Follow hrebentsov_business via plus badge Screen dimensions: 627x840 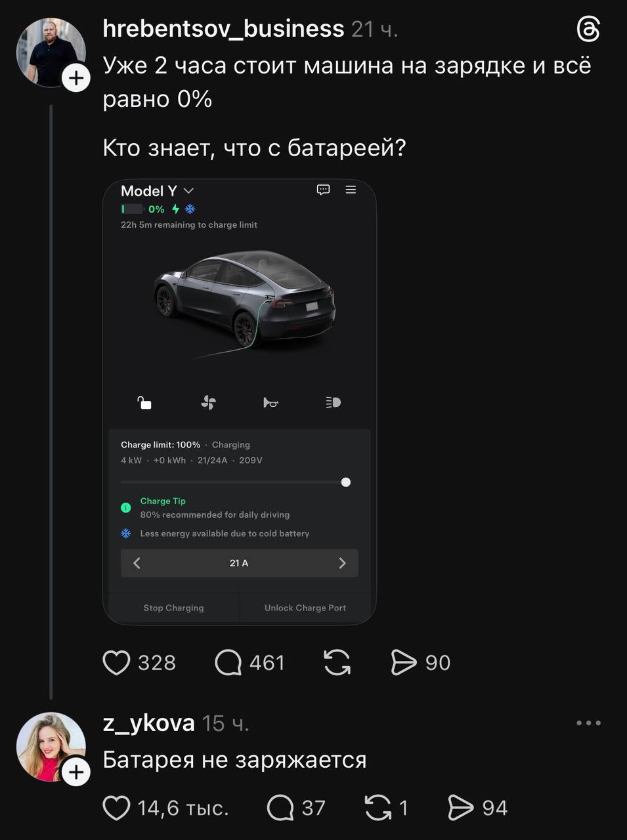pyautogui.click(x=76, y=79)
